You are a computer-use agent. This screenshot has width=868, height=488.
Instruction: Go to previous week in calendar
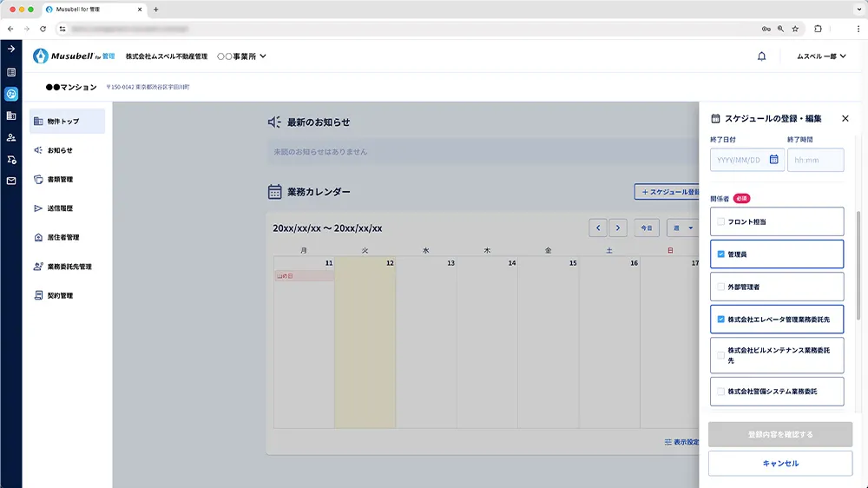pyautogui.click(x=597, y=228)
